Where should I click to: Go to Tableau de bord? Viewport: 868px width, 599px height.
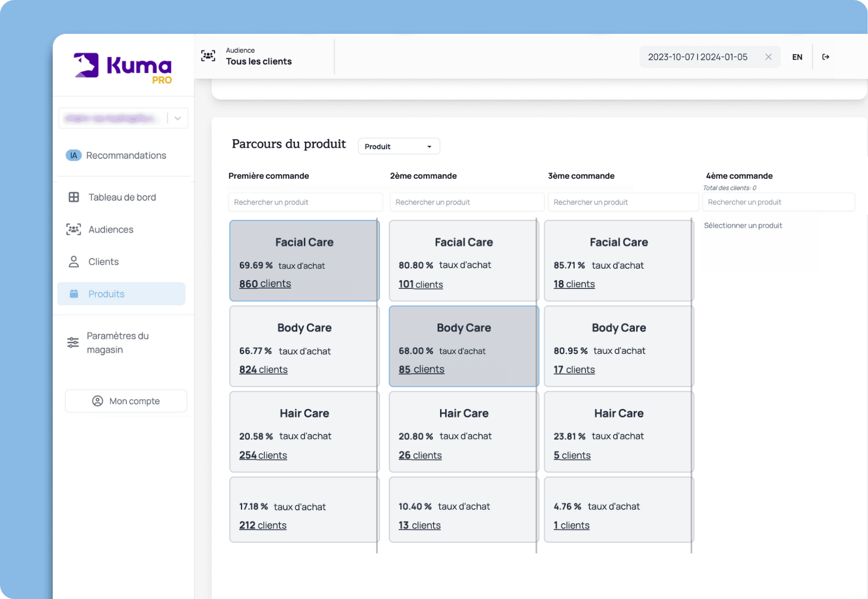(x=121, y=197)
